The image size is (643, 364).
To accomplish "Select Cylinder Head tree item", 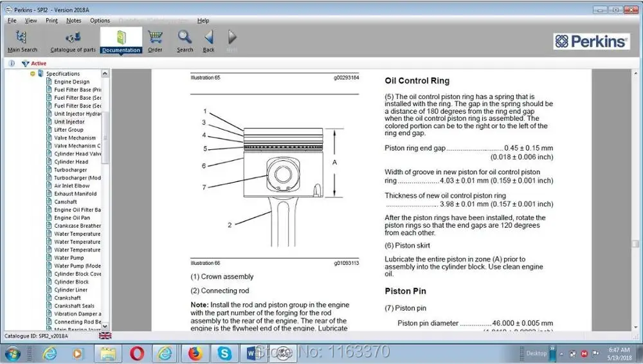I will point(71,161).
